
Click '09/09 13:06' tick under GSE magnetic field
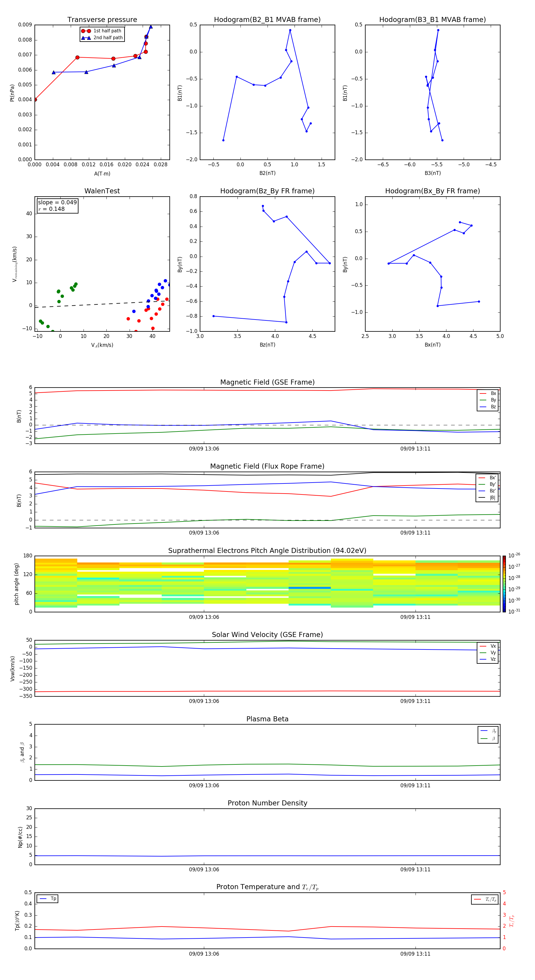coord(204,449)
